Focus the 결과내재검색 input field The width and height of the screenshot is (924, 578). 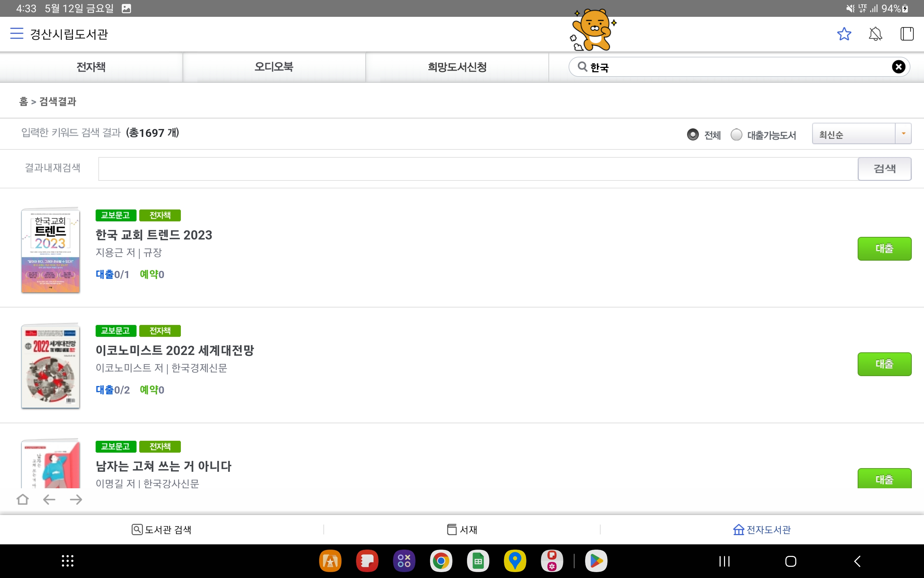coord(478,169)
